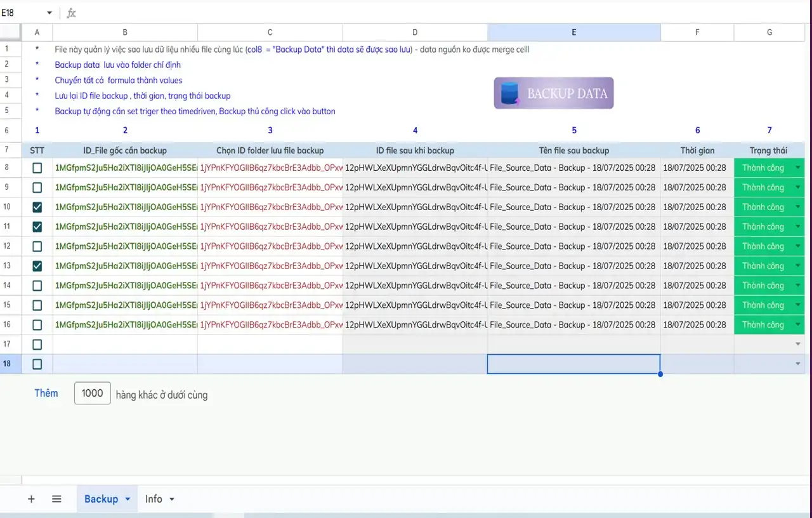Click the 1000 rows count input field

point(93,394)
